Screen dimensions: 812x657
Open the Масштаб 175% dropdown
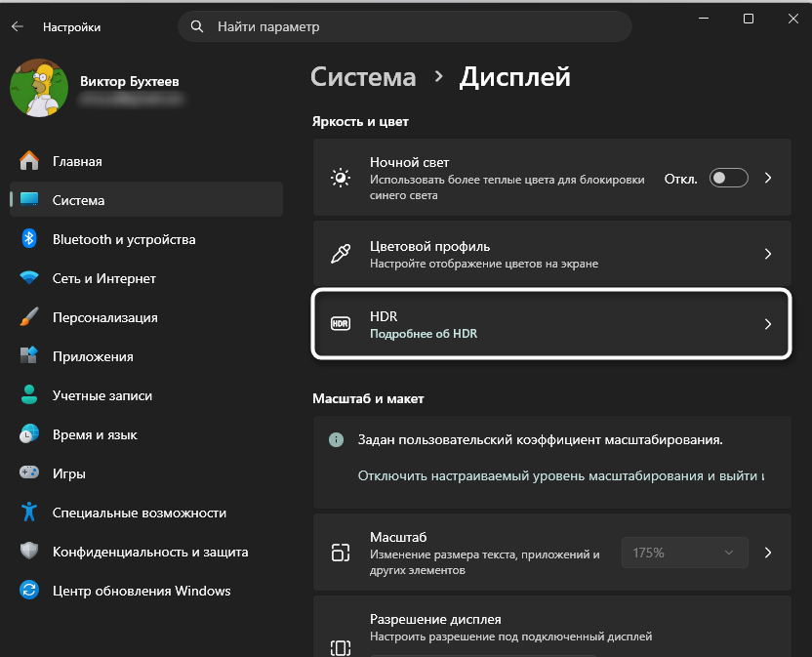point(684,553)
